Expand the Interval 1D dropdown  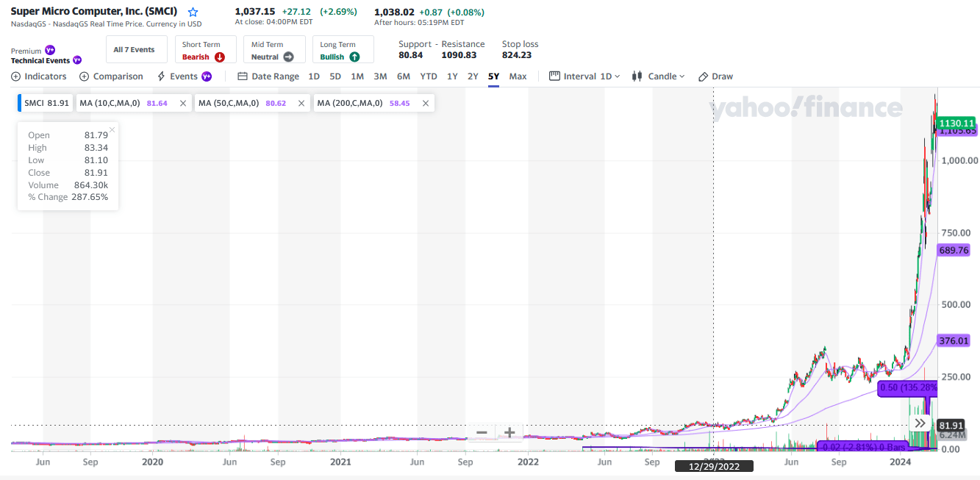click(585, 76)
